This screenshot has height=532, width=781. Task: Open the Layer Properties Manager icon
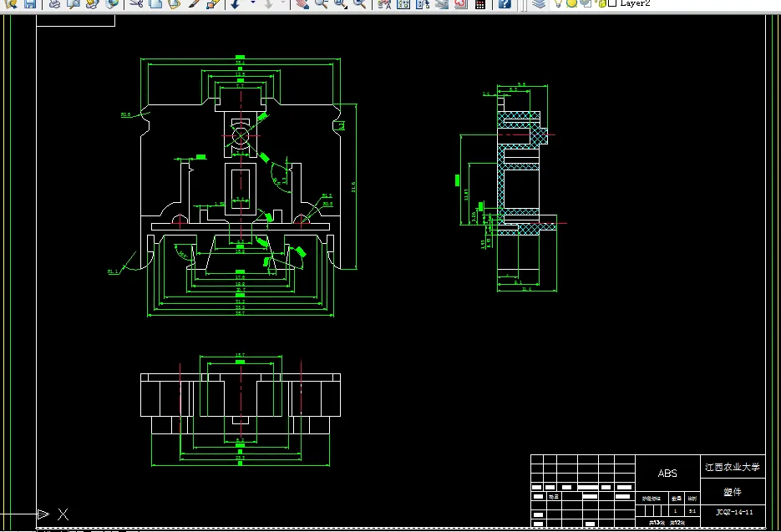(539, 3)
